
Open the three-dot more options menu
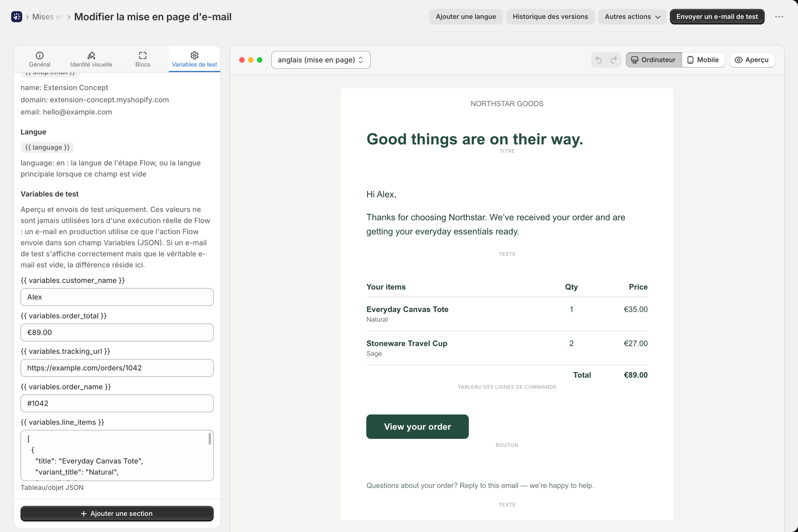(x=779, y=17)
